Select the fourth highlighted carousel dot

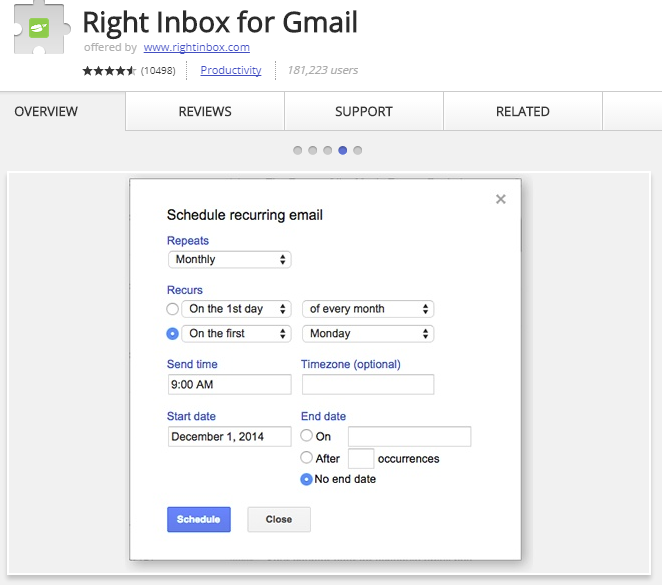pyautogui.click(x=343, y=150)
